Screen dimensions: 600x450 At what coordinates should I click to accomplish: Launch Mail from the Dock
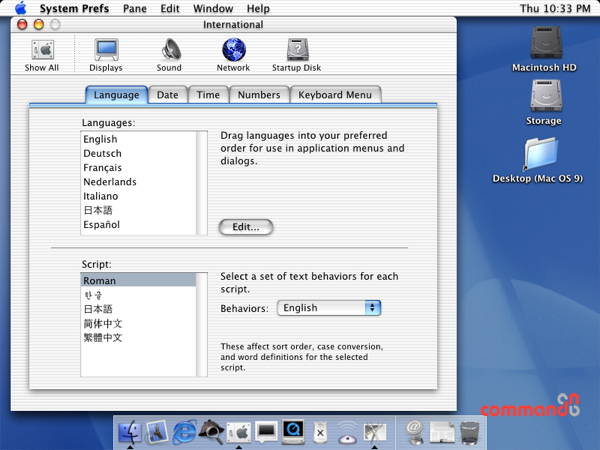pos(157,432)
